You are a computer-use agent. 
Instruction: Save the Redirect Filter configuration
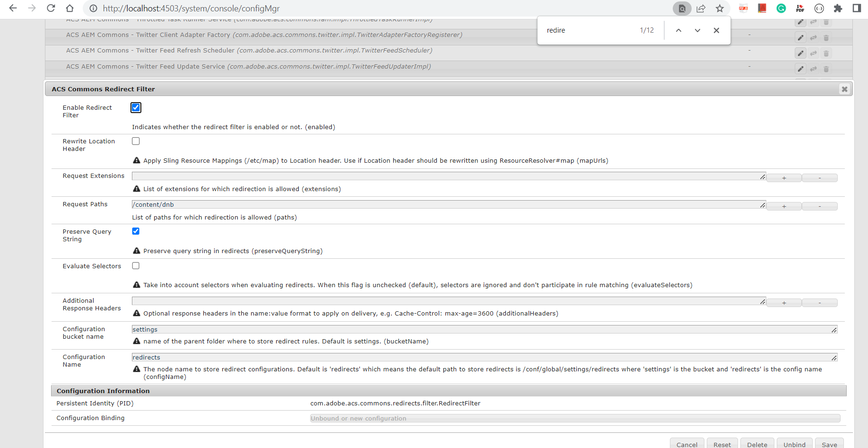pyautogui.click(x=829, y=444)
